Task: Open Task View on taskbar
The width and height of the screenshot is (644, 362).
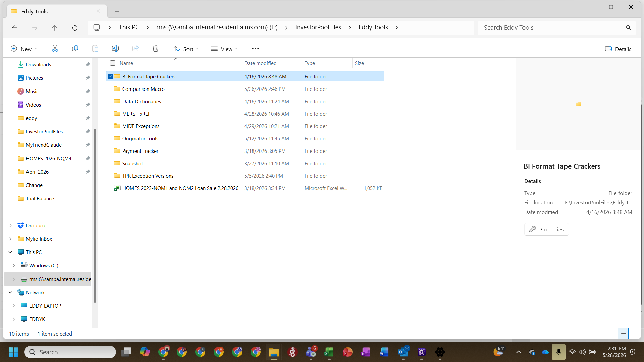Action: click(126, 352)
